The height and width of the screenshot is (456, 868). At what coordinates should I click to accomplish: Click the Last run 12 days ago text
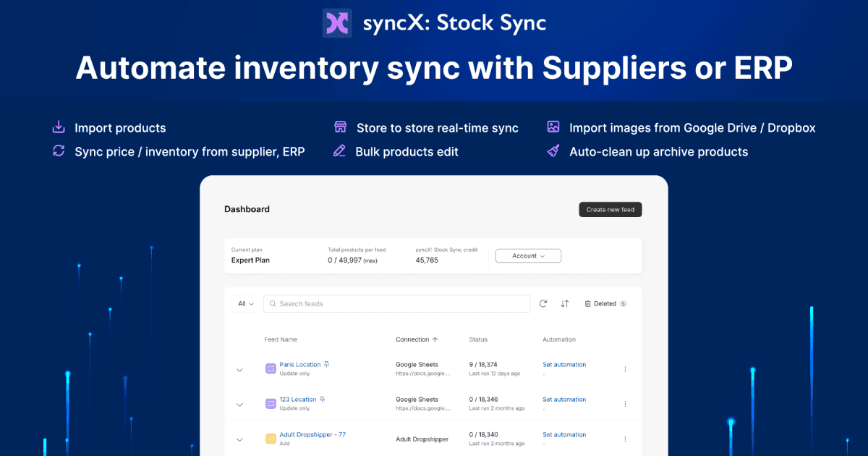click(x=495, y=373)
